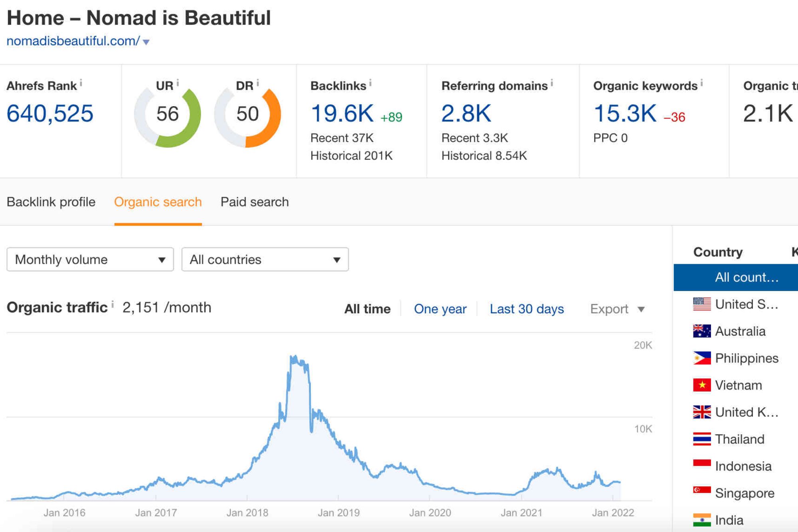Click the Recent 3.3K referring domains text

pyautogui.click(x=474, y=138)
